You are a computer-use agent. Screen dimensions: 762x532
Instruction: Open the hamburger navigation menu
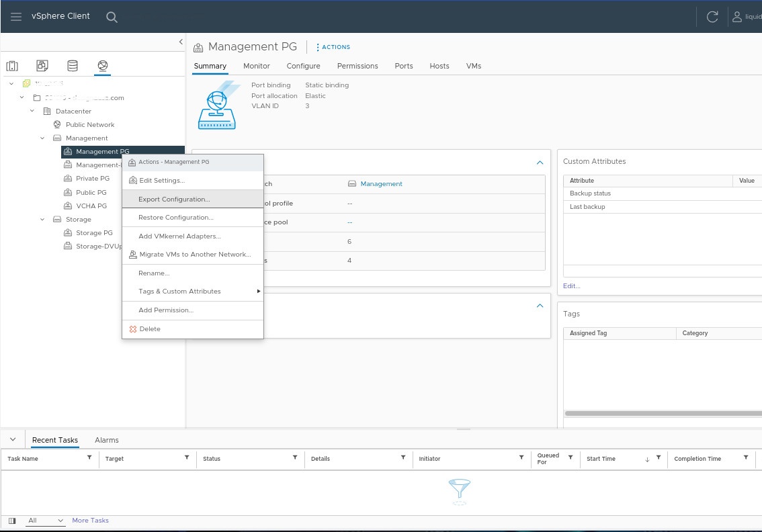click(x=16, y=17)
